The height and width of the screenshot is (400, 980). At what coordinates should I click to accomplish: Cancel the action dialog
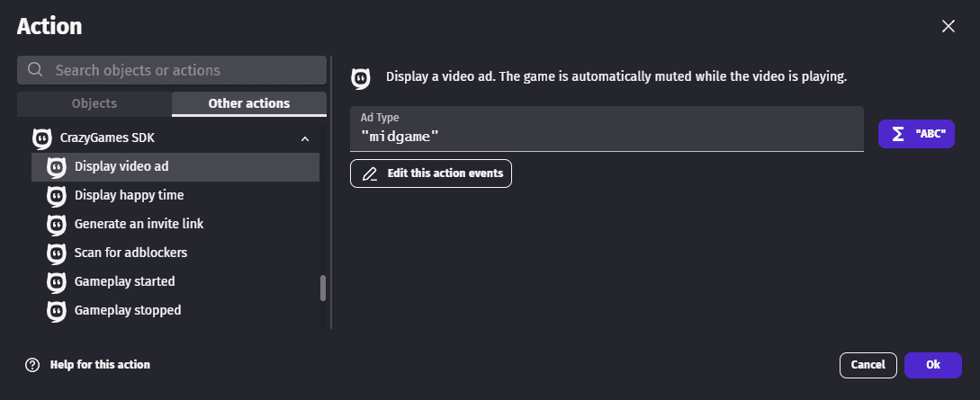(x=868, y=365)
